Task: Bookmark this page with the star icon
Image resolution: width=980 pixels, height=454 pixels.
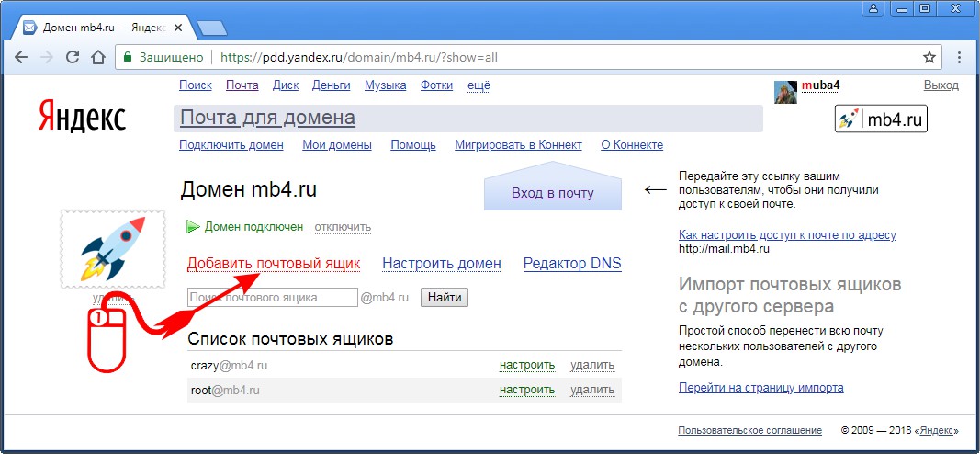Action: click(x=929, y=58)
